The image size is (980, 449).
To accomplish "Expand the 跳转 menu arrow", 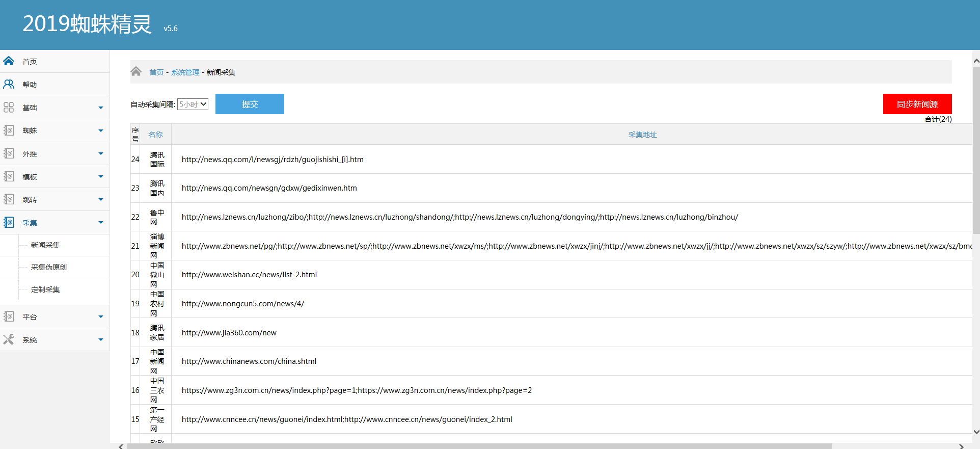I will 100,200.
